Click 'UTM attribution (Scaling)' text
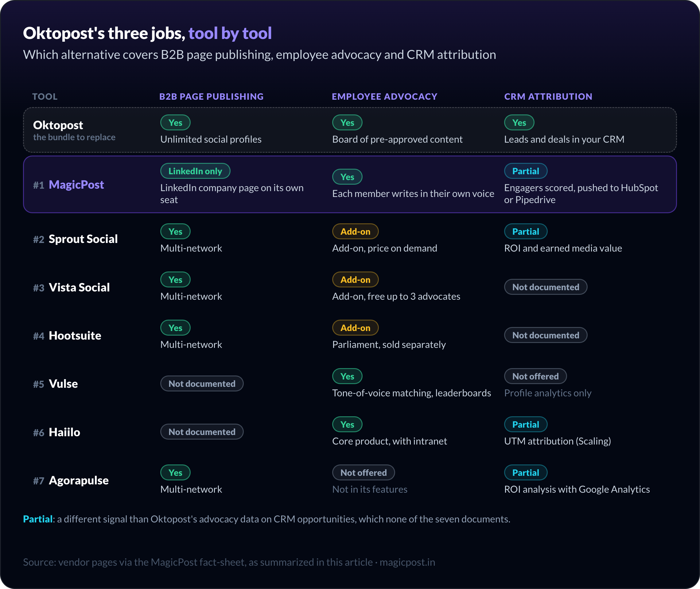 [557, 441]
